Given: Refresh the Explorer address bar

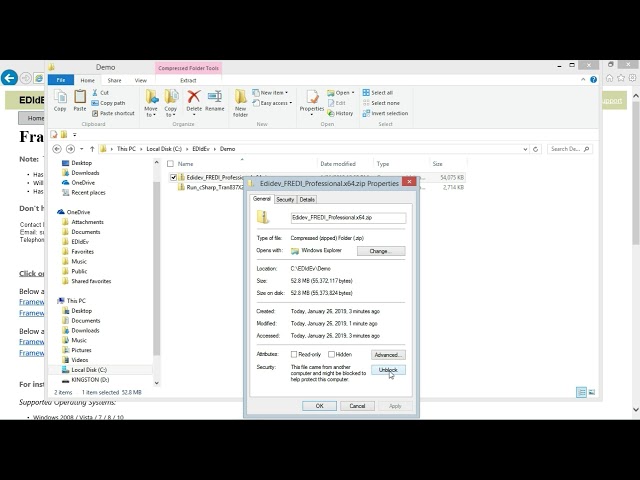Looking at the screenshot, I should tap(536, 149).
